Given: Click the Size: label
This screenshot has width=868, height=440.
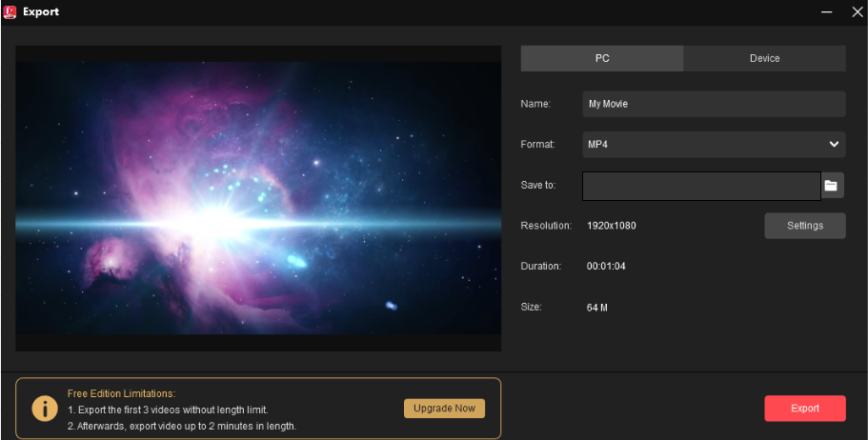Looking at the screenshot, I should [531, 307].
